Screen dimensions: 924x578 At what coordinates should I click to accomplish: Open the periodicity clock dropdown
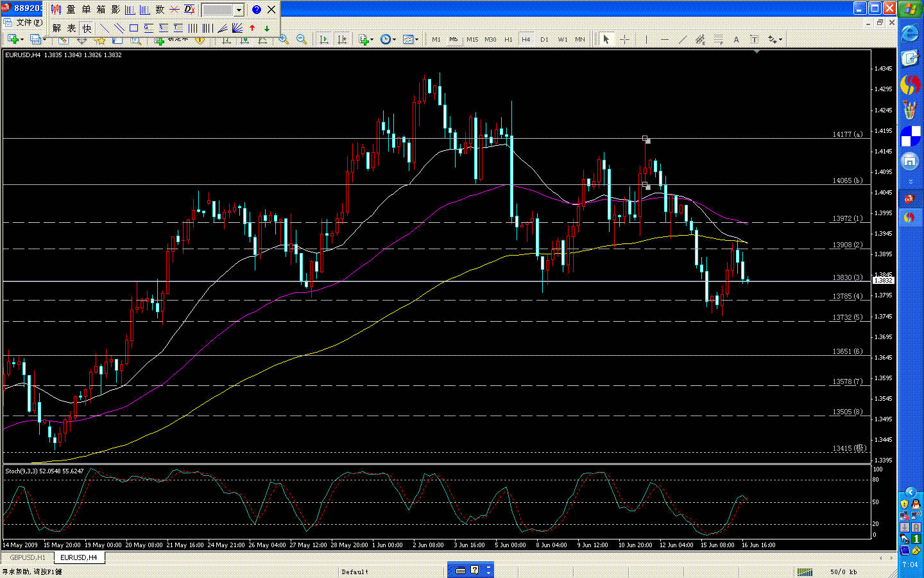[388, 39]
